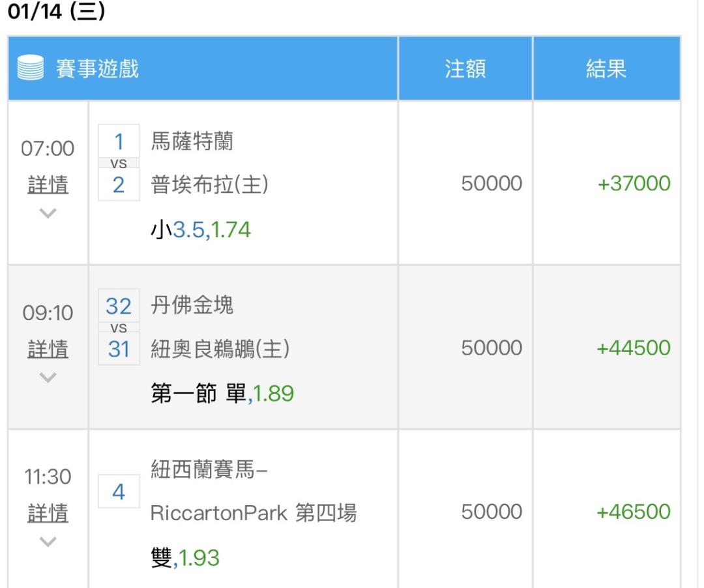This screenshot has height=588, width=704.
Task: Expand chevron under 07:00 詳情
Action: click(48, 213)
